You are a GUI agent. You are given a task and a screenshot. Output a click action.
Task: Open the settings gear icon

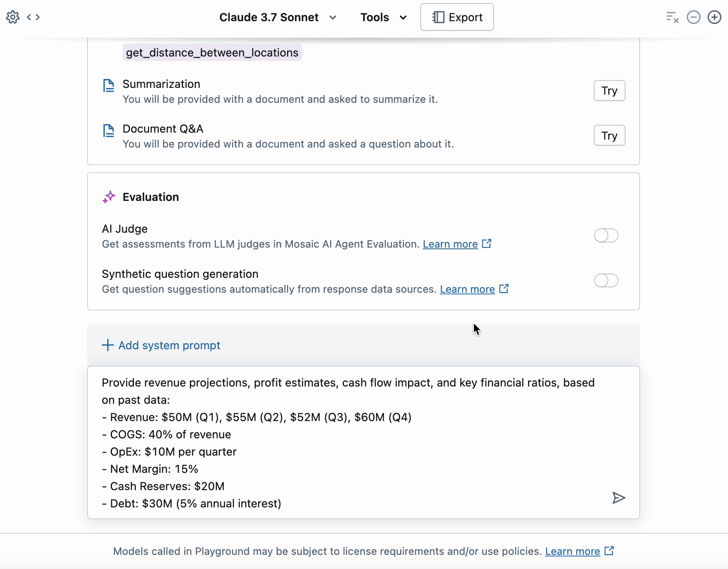(13, 17)
